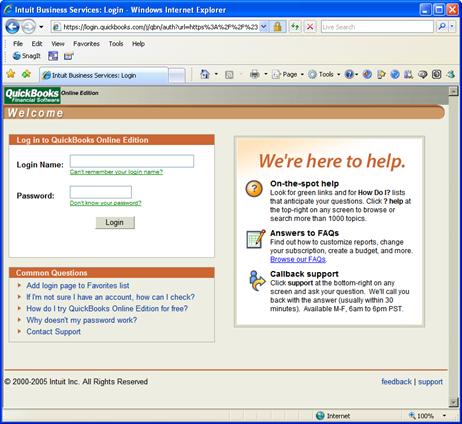Image resolution: width=462 pixels, height=424 pixels.
Task: Open Favorites Center with yellow star
Action: 11,74
